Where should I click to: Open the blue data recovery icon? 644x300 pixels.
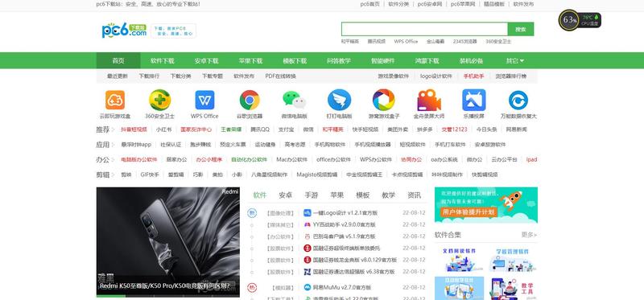point(518,100)
